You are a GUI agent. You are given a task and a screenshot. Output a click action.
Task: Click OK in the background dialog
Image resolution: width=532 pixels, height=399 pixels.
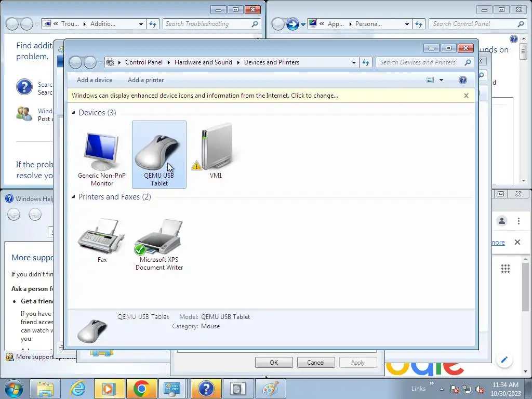tap(274, 362)
